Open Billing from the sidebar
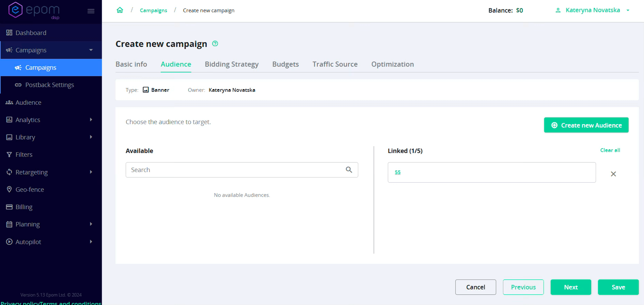This screenshot has width=644, height=305. click(24, 207)
